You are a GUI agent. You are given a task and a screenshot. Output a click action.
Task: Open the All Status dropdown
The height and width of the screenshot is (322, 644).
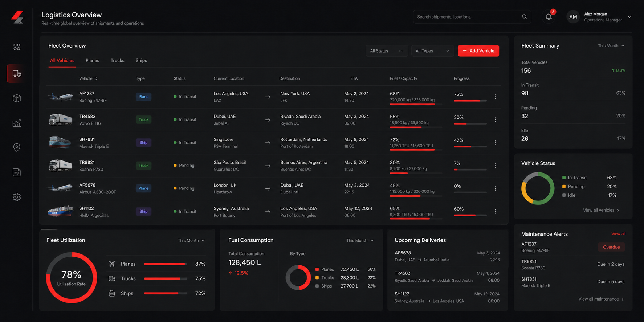coord(387,51)
